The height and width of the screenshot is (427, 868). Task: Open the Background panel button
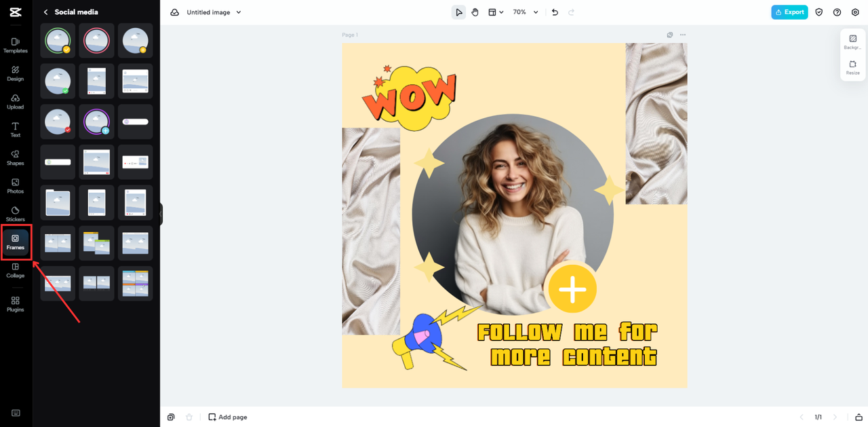852,42
